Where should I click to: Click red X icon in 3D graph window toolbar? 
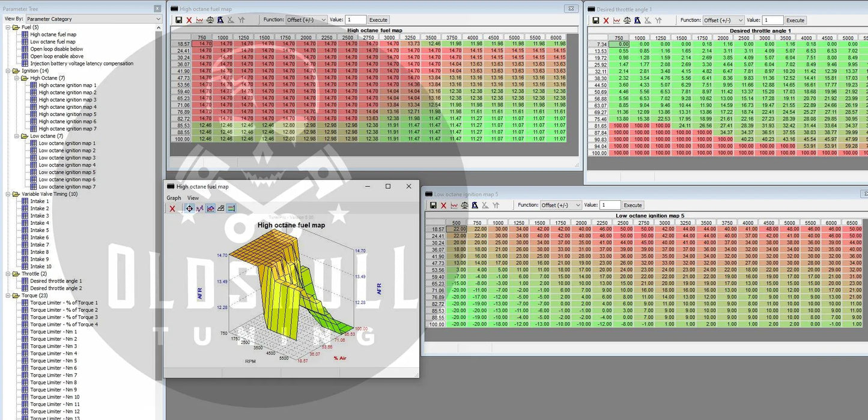click(x=172, y=208)
